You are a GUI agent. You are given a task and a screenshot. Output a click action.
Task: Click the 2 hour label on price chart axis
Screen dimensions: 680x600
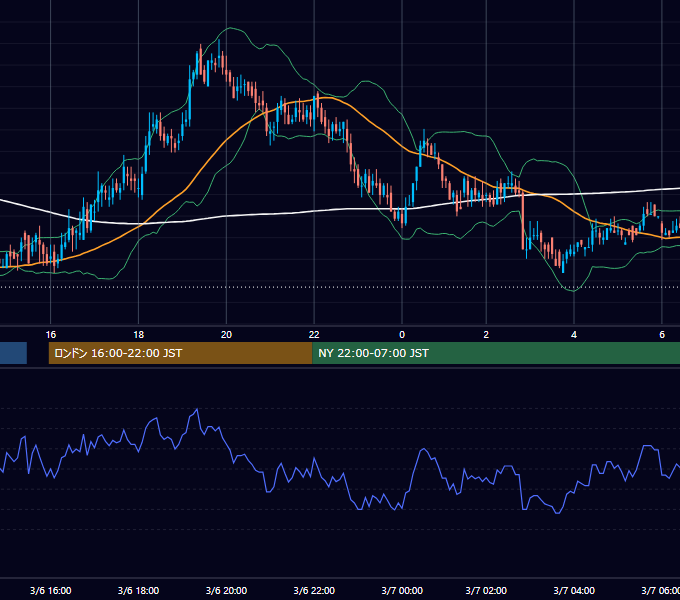[486, 335]
